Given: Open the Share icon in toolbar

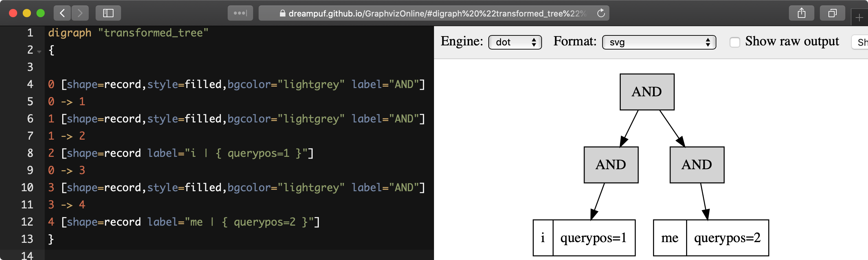Looking at the screenshot, I should [802, 13].
